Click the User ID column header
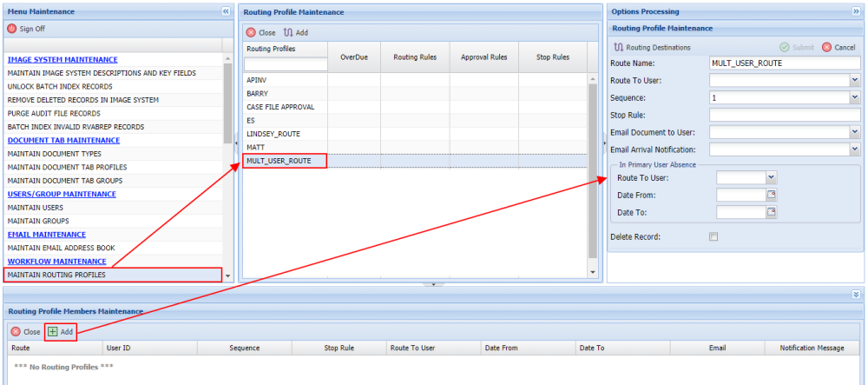Image resolution: width=868 pixels, height=385 pixels. tap(149, 348)
